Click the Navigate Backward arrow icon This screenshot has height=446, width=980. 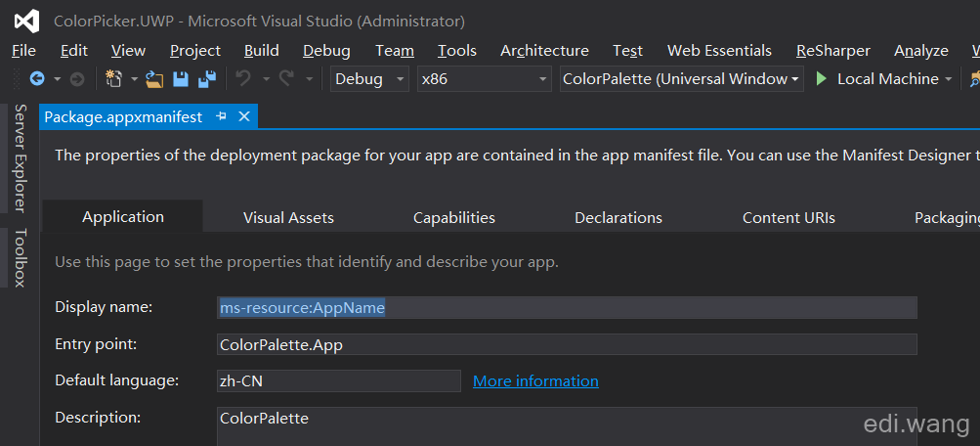(x=37, y=79)
